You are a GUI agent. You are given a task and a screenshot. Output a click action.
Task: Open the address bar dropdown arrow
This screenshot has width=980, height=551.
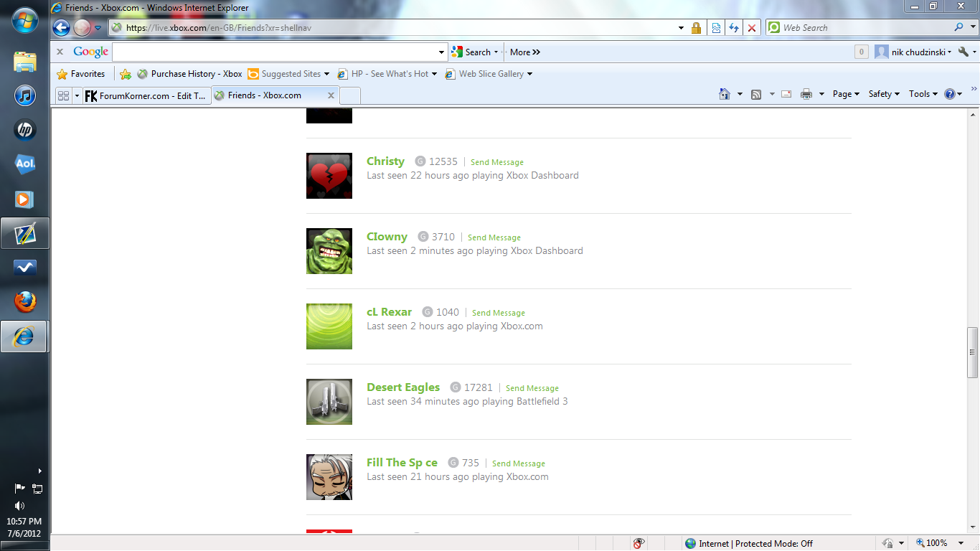coord(681,28)
